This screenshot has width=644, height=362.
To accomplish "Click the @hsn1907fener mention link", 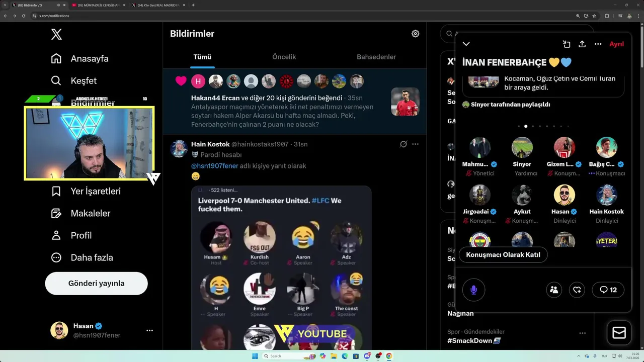I will coord(214,166).
